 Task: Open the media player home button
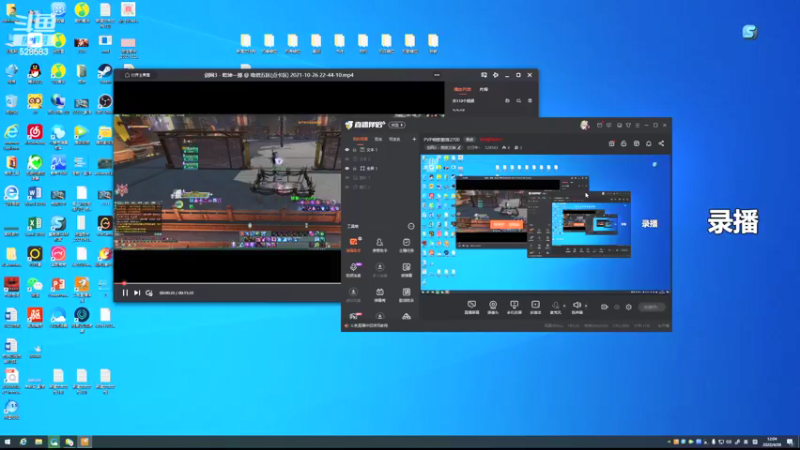pyautogui.click(x=138, y=75)
